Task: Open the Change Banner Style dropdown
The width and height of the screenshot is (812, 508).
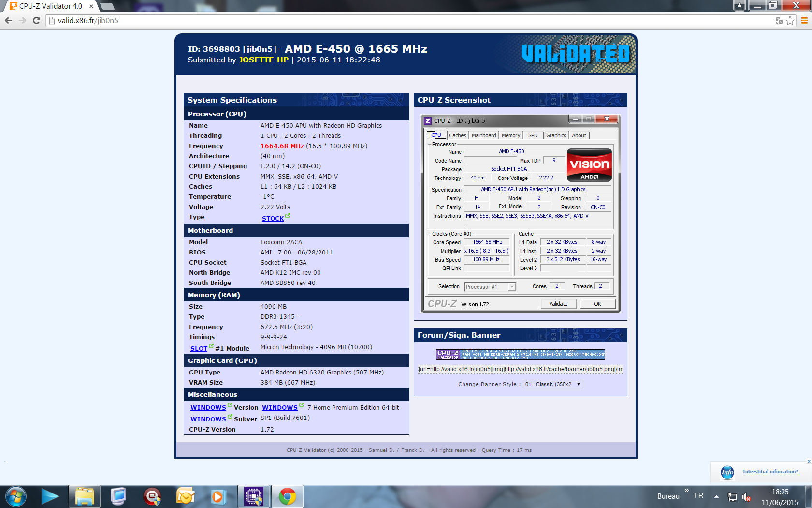Action: point(553,384)
